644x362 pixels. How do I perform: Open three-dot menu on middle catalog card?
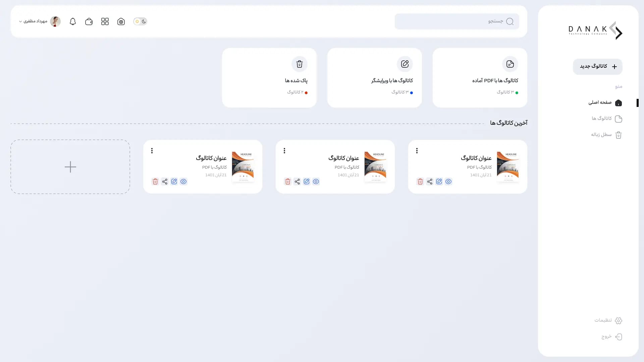tap(284, 151)
